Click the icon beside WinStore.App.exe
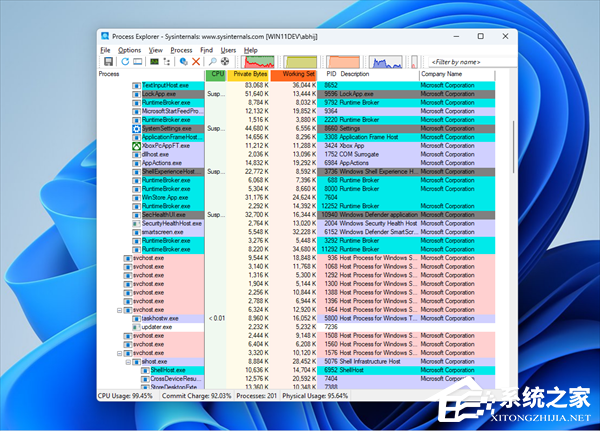Screen dimensions: 600x431 137,198
